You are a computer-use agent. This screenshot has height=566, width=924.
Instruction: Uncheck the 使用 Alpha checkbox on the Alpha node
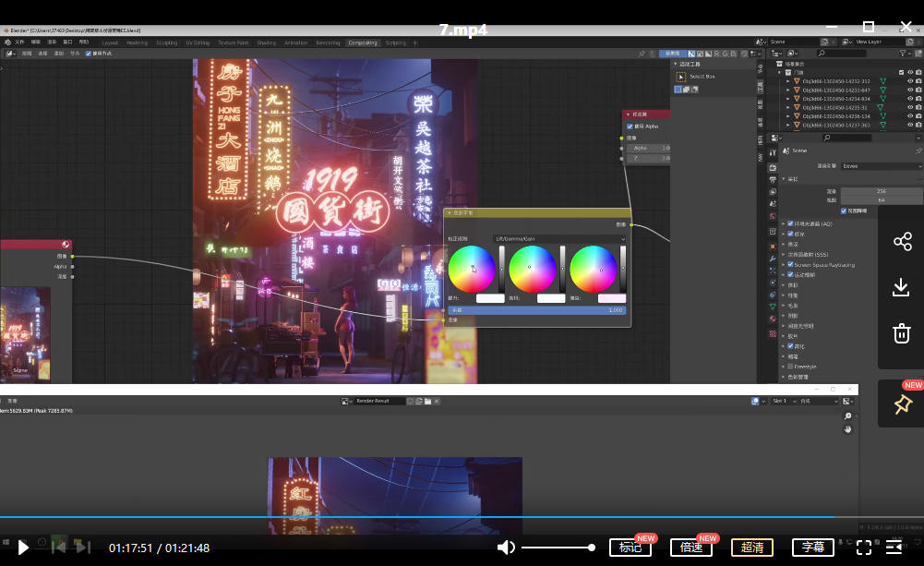[x=630, y=126]
